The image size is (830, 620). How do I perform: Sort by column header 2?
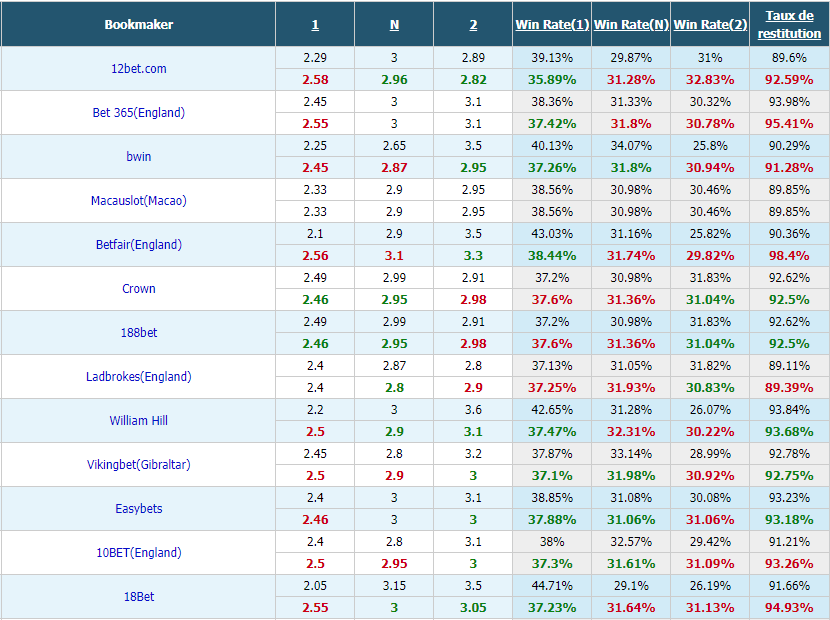tap(473, 25)
